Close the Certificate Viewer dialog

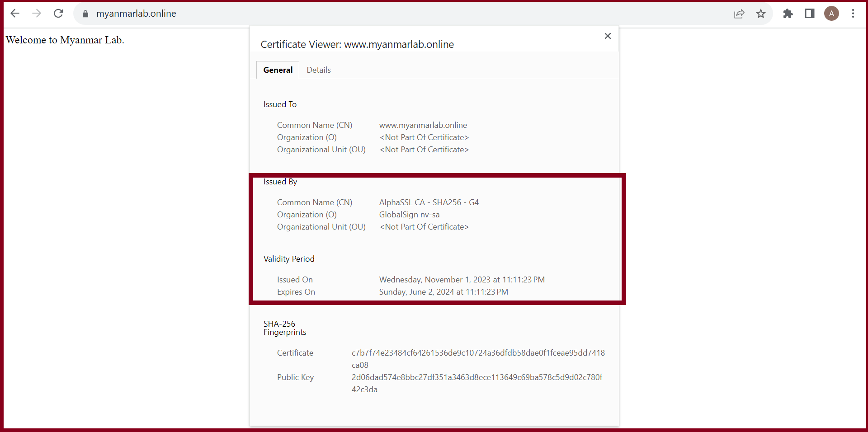[x=608, y=36]
